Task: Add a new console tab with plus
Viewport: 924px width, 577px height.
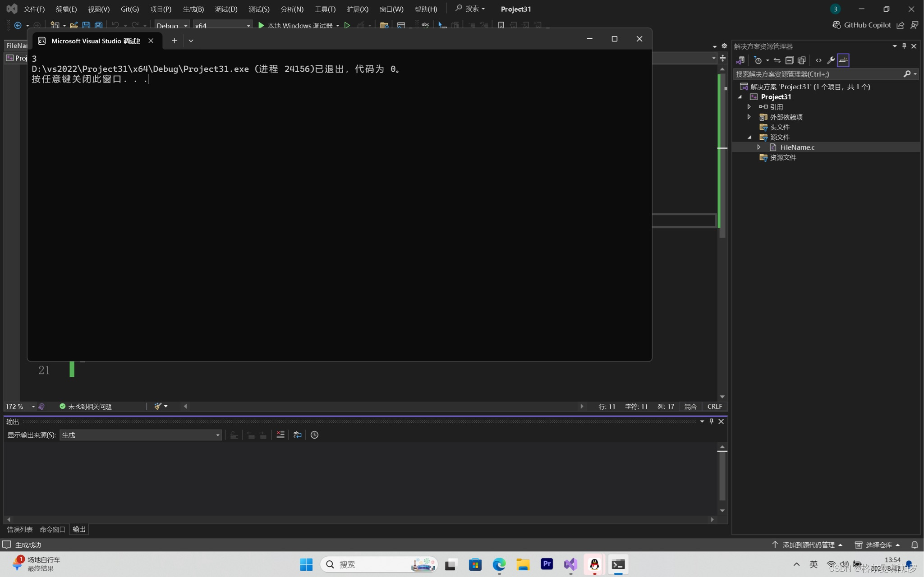Action: 174,41
